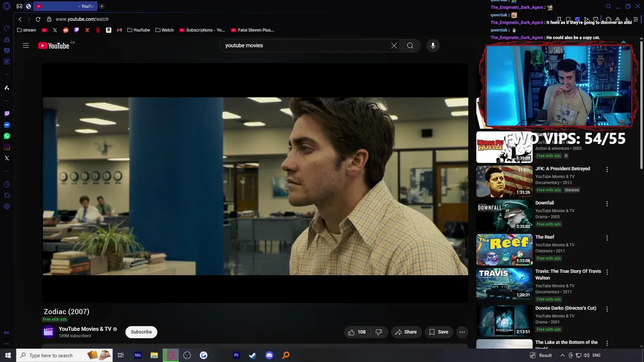
Task: Open the YouTube bookmarks folder
Action: tap(138, 30)
